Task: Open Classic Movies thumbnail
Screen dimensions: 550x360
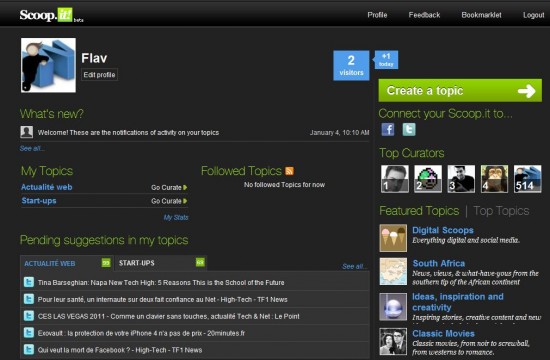Action: [393, 342]
